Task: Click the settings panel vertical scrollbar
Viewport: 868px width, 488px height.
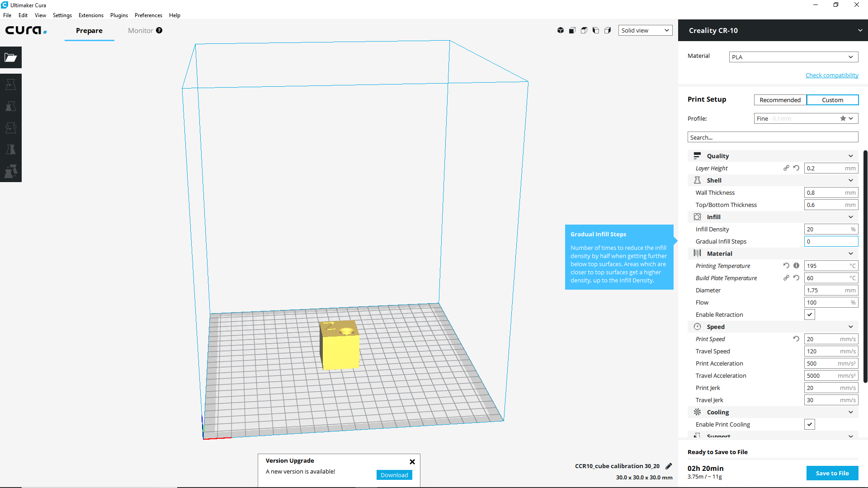Action: pos(865,267)
